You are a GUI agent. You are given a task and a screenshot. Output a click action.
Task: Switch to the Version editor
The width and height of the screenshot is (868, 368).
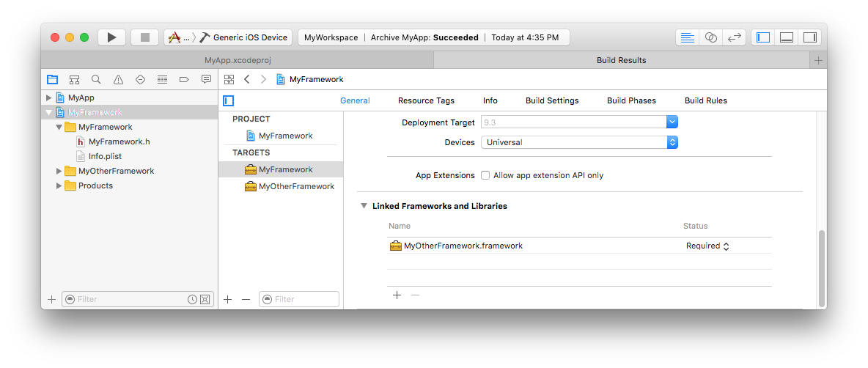(x=733, y=37)
